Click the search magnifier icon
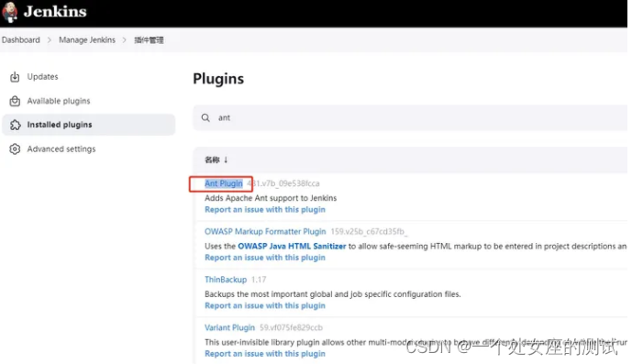 (x=205, y=117)
